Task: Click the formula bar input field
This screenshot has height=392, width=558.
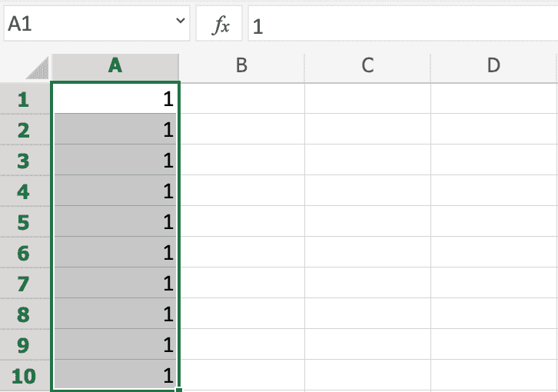Action: (x=400, y=26)
